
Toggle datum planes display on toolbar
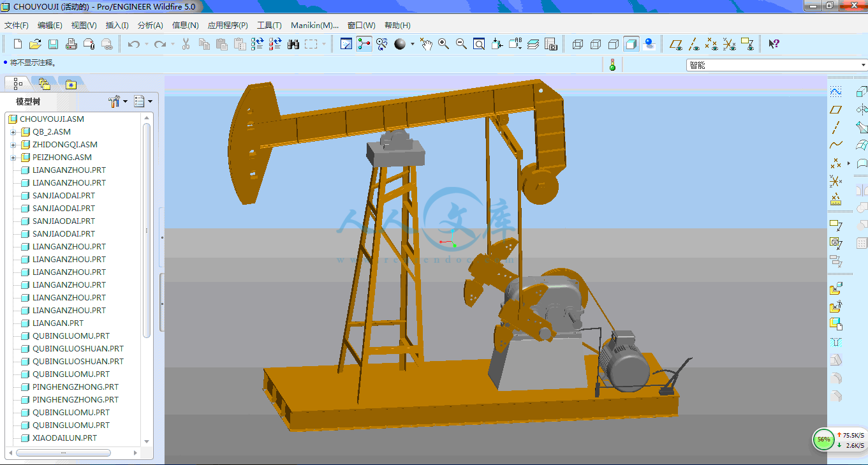click(x=675, y=44)
